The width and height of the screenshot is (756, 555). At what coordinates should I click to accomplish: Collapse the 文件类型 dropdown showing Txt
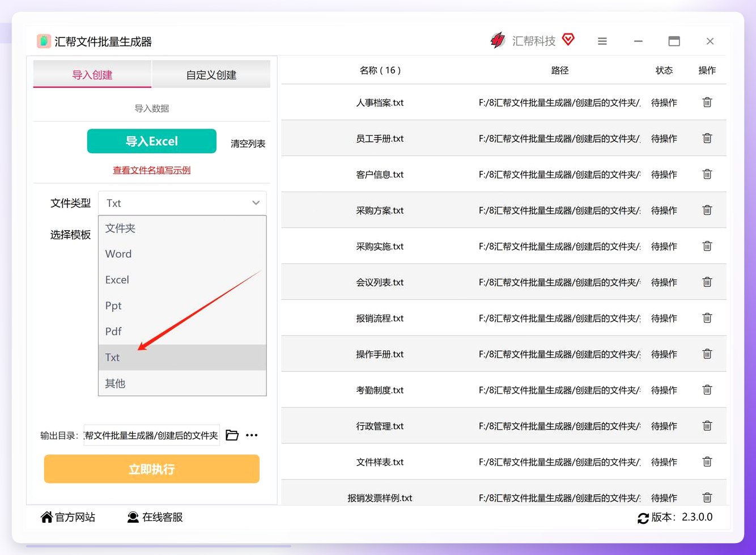pos(182,203)
